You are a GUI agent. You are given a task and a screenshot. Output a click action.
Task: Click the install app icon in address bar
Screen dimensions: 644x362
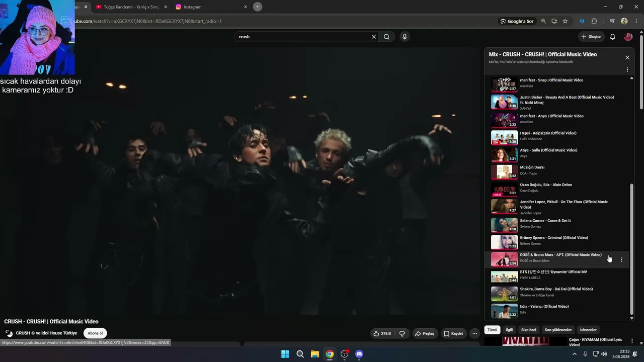point(554,21)
